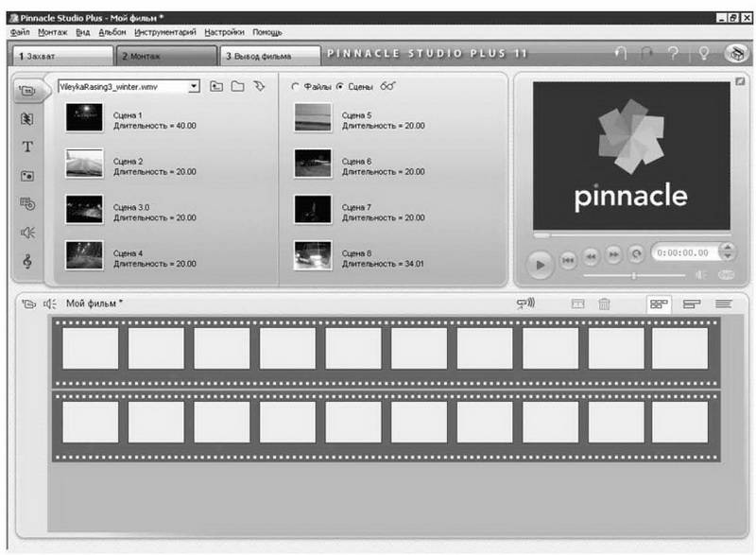Viewport: 756px width, 555px height.
Task: Toggle loop playback button in player
Action: click(636, 254)
